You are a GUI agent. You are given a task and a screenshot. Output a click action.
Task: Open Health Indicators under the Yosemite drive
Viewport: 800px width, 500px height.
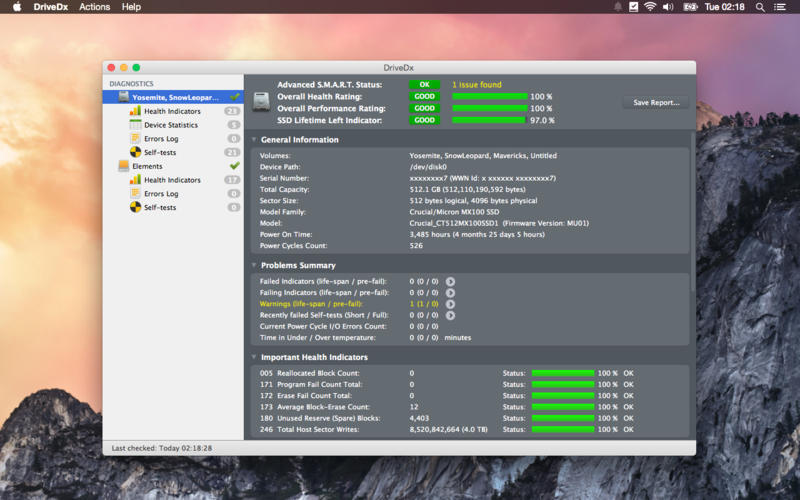click(172, 111)
